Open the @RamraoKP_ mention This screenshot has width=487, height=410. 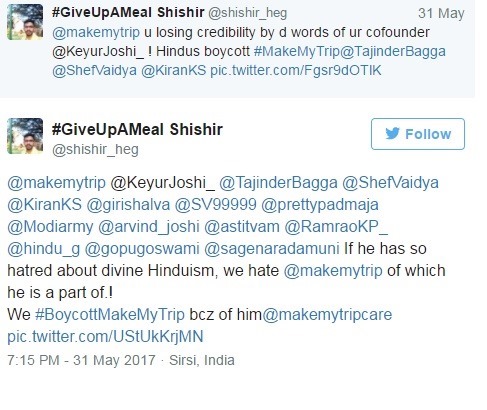pyautogui.click(x=336, y=227)
